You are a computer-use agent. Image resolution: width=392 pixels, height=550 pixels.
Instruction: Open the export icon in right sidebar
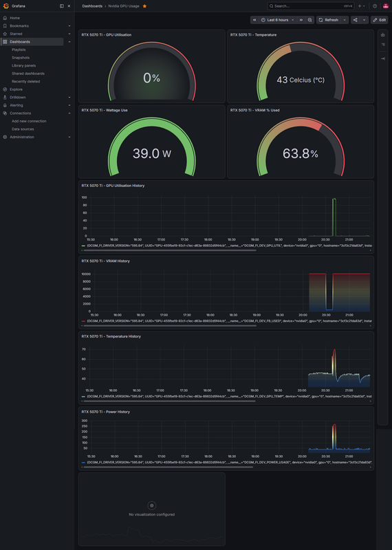point(383,35)
